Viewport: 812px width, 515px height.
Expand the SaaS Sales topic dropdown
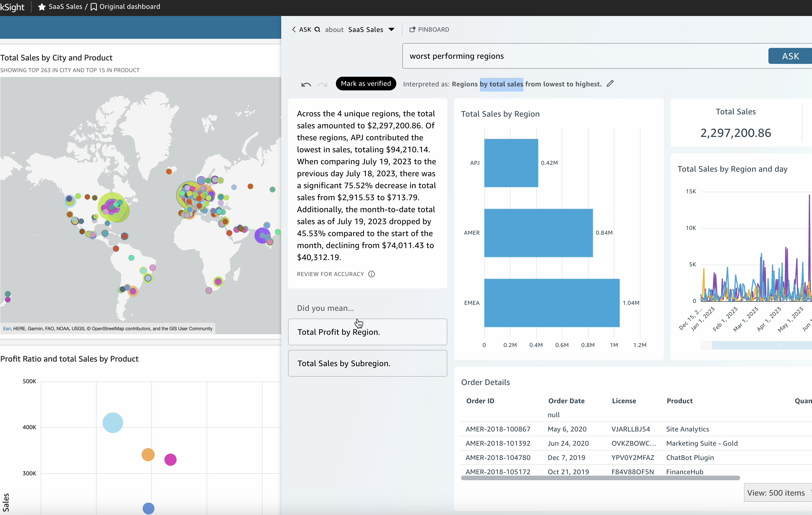click(391, 29)
